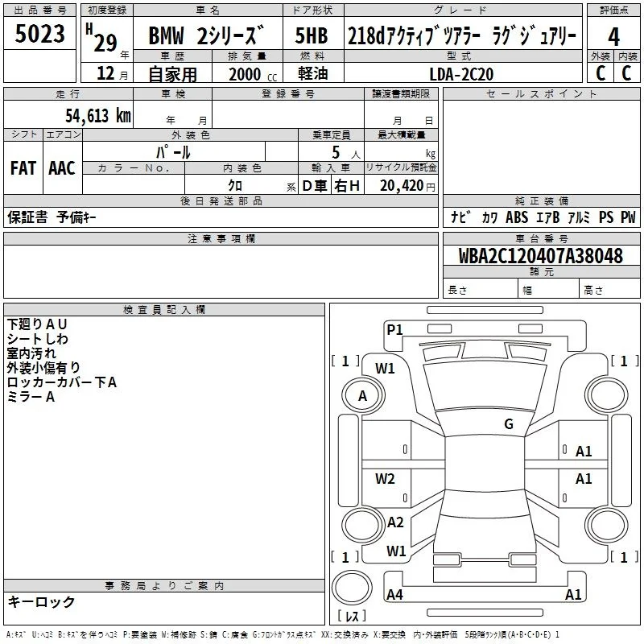Select car name BMW 2シリーズ
The height and width of the screenshot is (644, 644).
tap(206, 35)
